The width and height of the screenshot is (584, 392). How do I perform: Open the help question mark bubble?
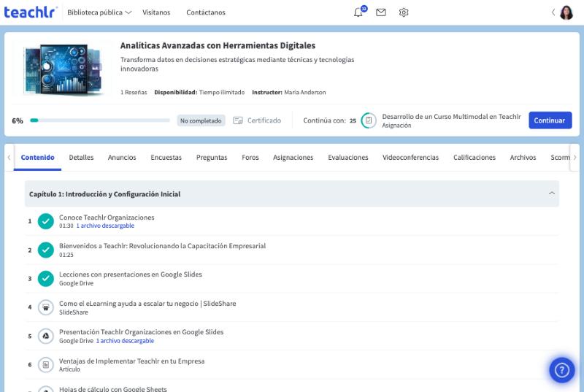click(x=561, y=370)
